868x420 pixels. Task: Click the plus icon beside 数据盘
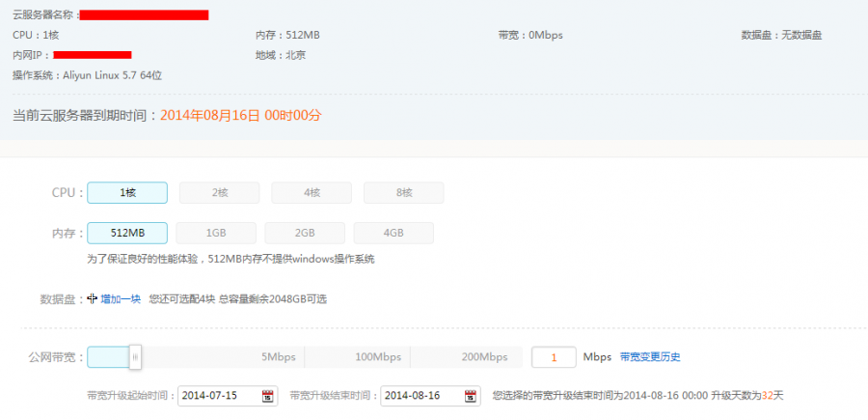[93, 299]
